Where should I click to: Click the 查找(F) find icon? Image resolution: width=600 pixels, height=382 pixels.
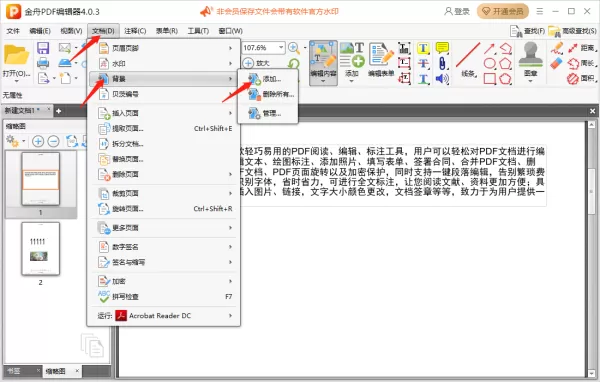tap(527, 31)
